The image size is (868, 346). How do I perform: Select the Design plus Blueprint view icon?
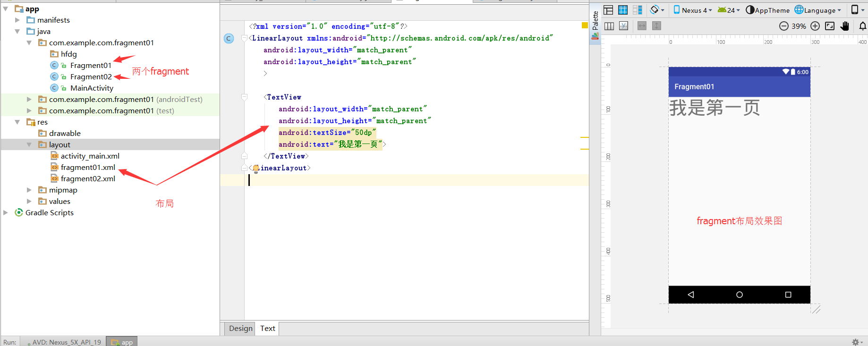click(x=638, y=10)
